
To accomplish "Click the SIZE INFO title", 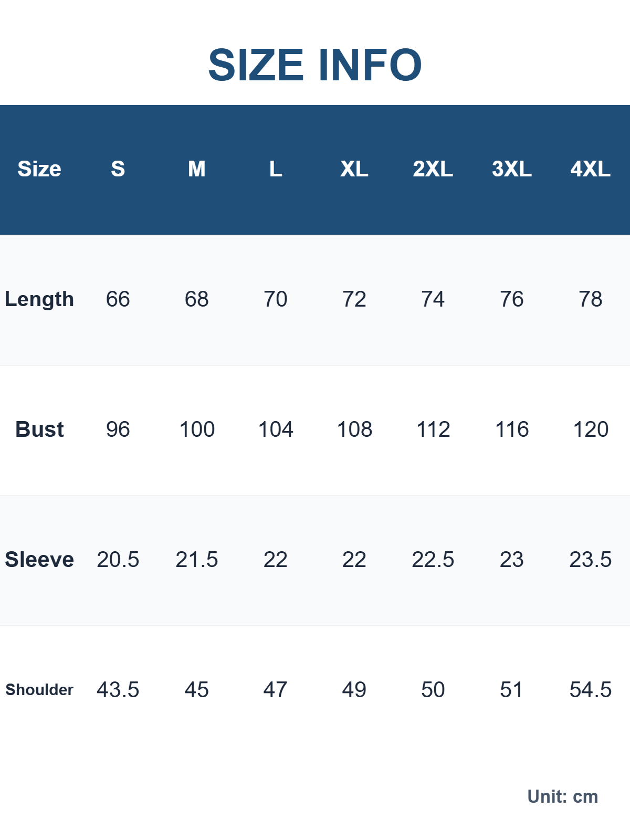I will tap(315, 65).
